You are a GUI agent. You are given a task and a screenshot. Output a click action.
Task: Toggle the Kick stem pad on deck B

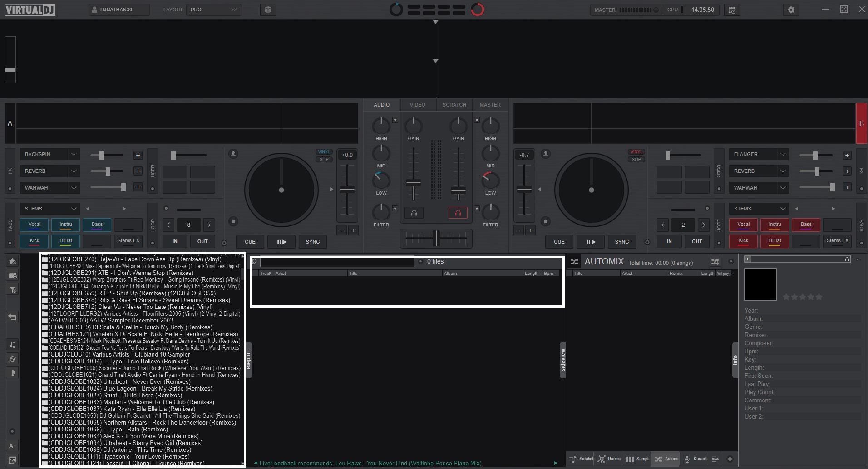tap(744, 241)
